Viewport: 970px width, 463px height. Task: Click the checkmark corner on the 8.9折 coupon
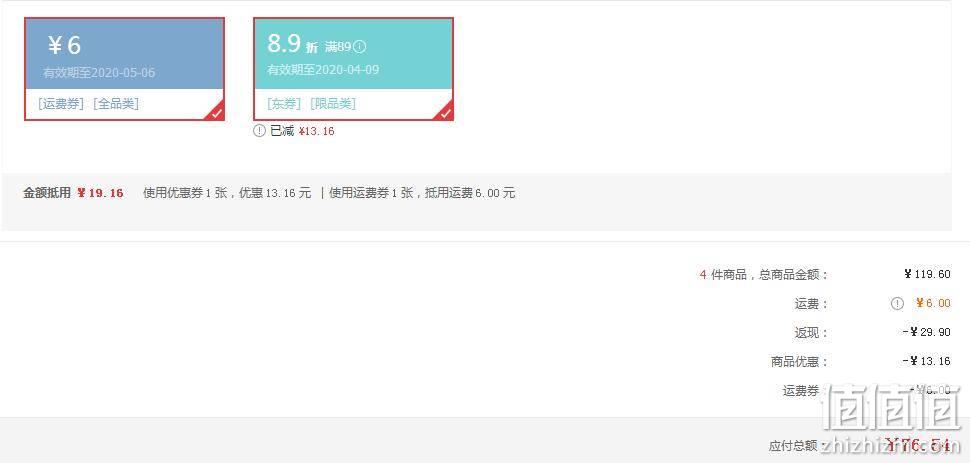click(445, 113)
